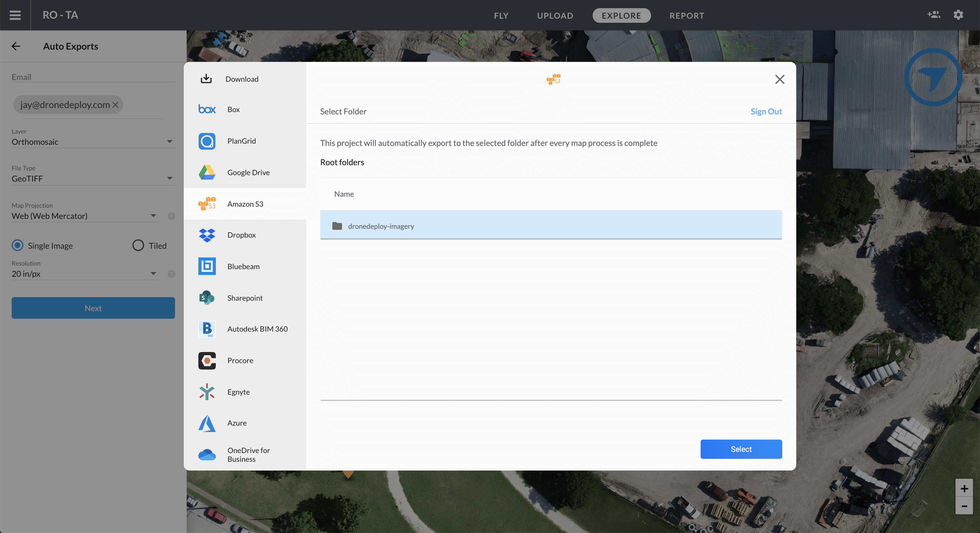
Task: Go to the Report tab
Action: coord(687,15)
